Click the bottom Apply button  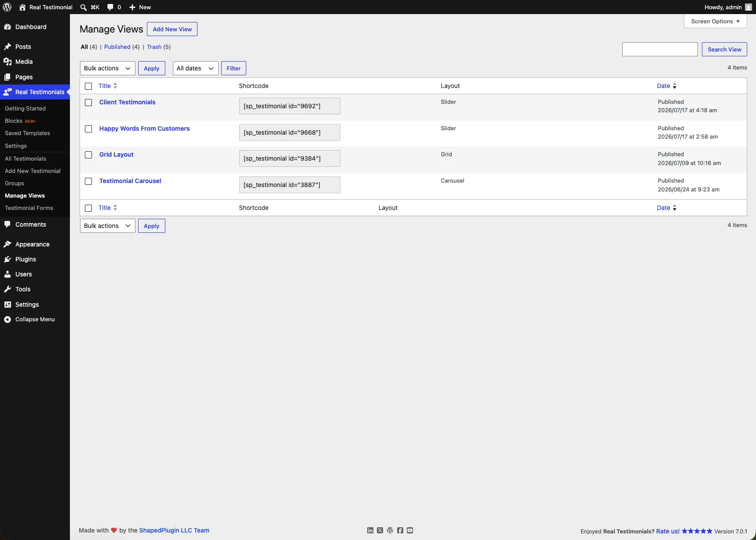coord(152,226)
